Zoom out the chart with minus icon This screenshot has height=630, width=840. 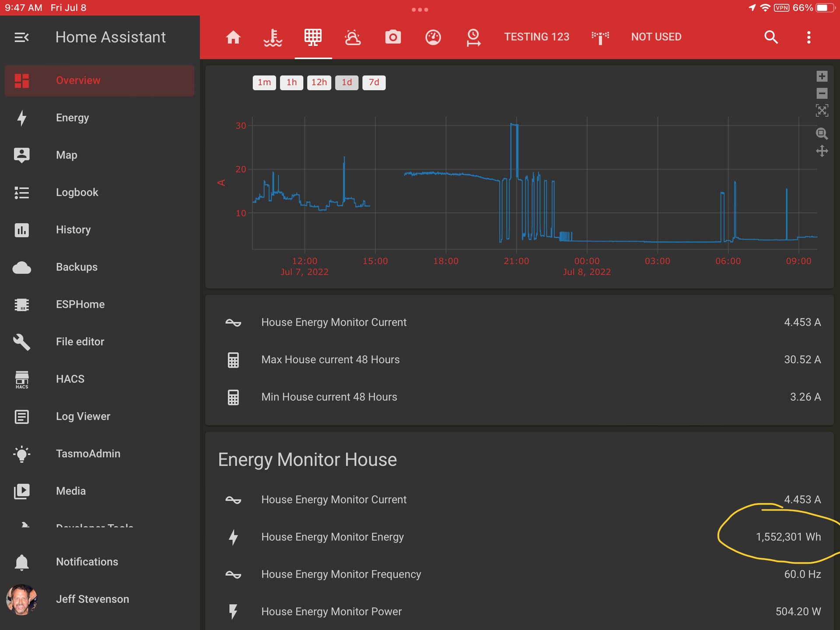pyautogui.click(x=822, y=93)
